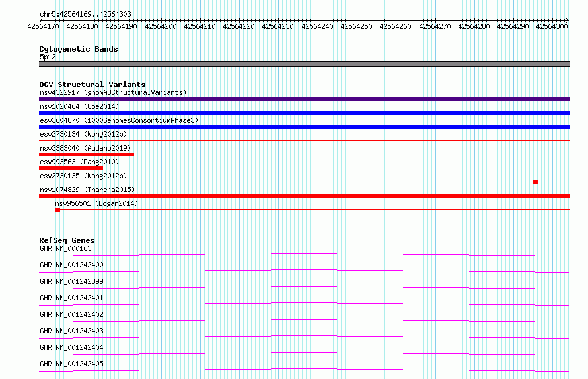This screenshot has width=588, height=379.
Task: Click ruler position label 42564200
Action: [161, 26]
